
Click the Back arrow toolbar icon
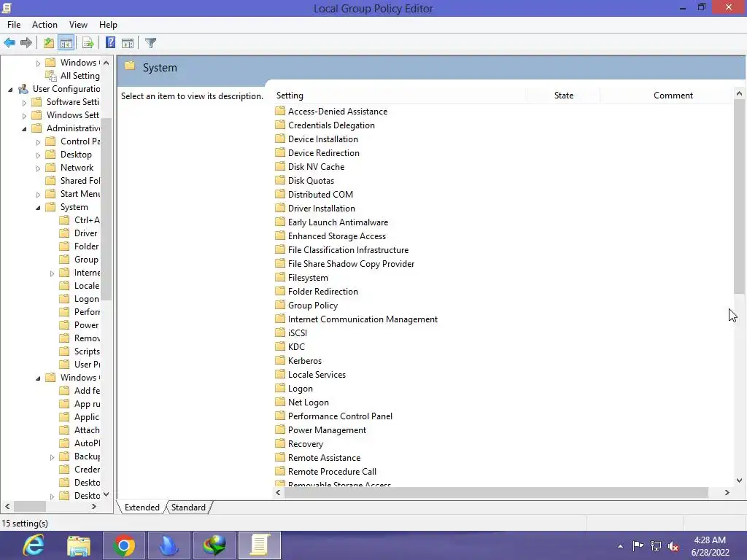tap(9, 43)
